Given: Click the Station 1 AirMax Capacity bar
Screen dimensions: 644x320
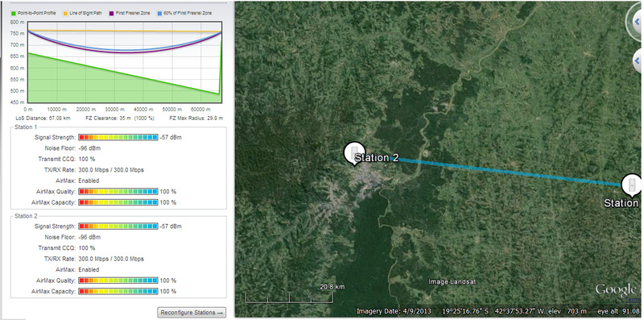Looking at the screenshot, I should [118, 202].
